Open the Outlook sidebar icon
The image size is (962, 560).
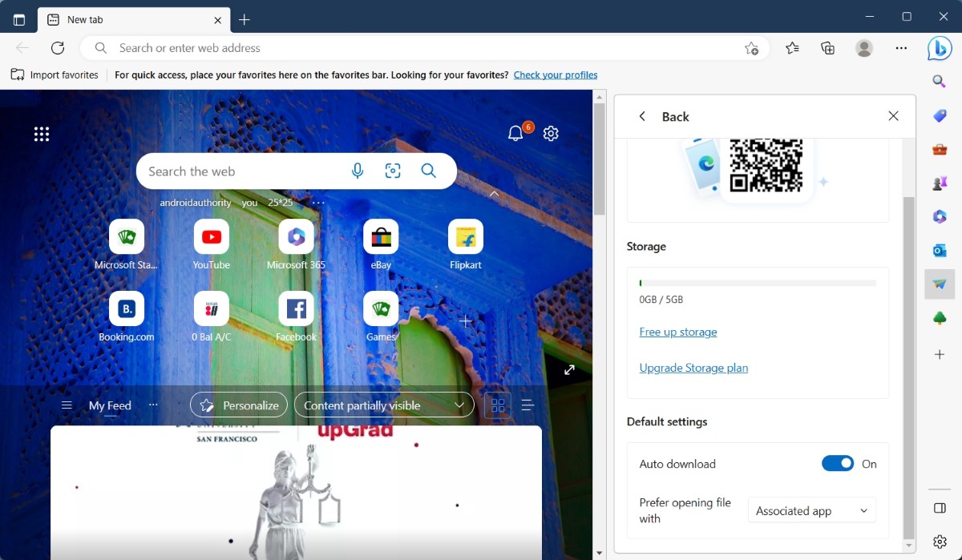pyautogui.click(x=940, y=251)
